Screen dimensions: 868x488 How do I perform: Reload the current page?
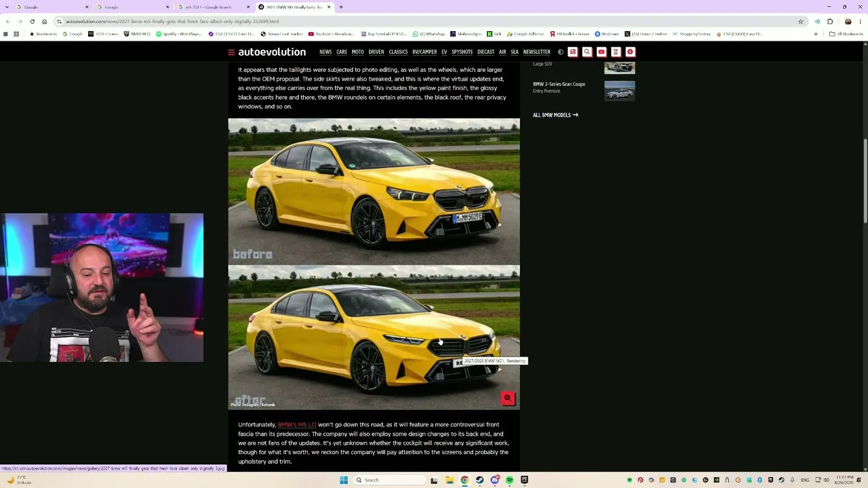tap(32, 22)
